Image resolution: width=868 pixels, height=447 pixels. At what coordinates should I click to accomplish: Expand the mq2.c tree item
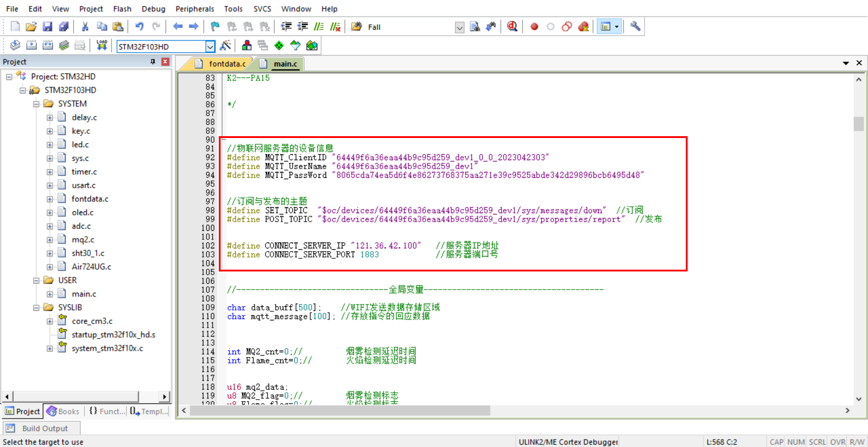tap(50, 239)
